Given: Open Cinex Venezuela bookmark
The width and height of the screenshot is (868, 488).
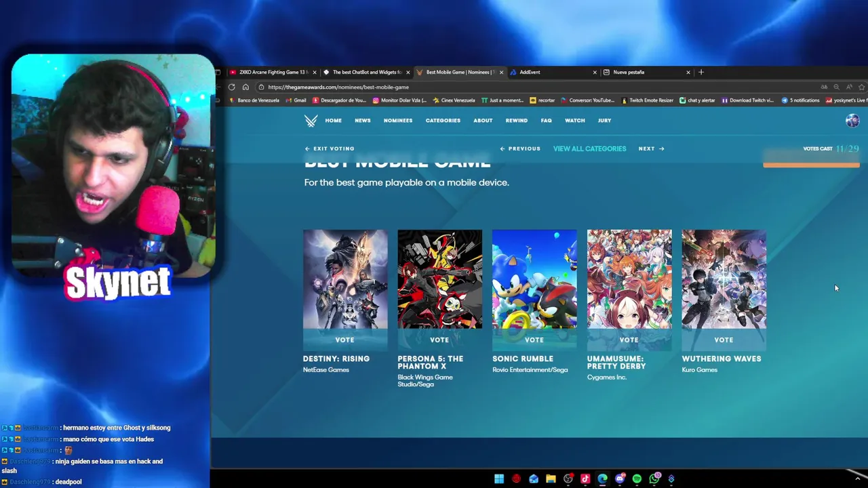Looking at the screenshot, I should [454, 100].
